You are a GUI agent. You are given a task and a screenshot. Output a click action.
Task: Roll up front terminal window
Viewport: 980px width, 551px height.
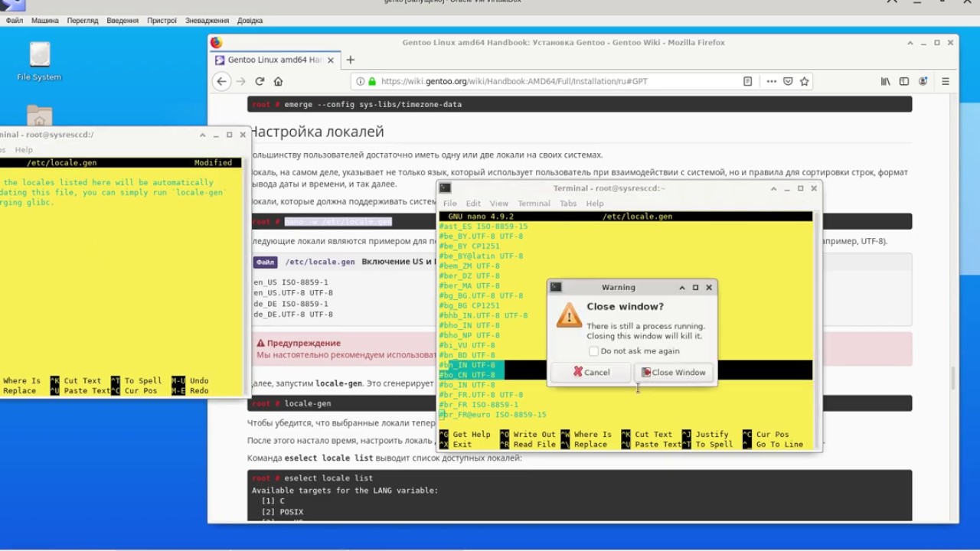click(774, 188)
